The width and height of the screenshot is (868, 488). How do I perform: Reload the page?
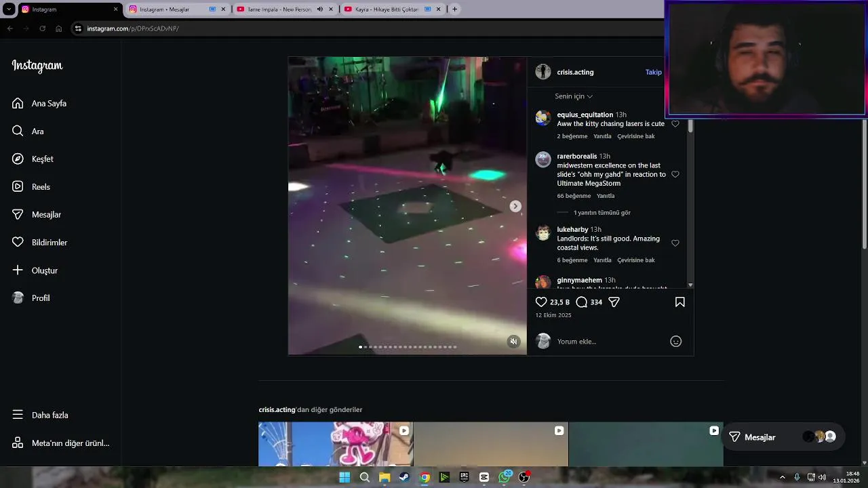click(x=42, y=28)
